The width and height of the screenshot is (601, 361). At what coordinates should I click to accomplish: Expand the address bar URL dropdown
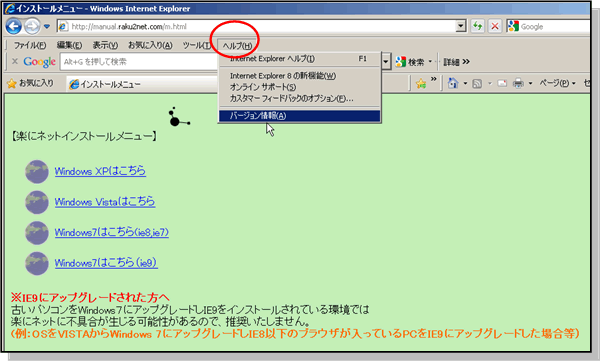461,26
